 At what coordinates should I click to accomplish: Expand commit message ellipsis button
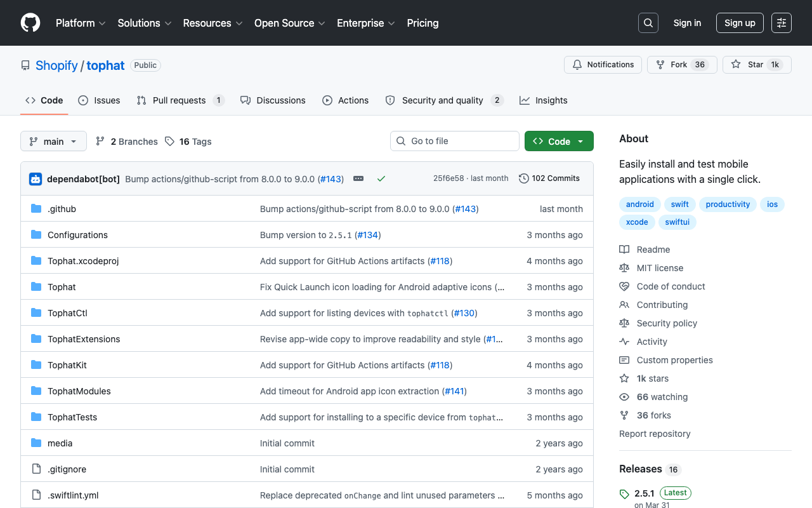358,179
